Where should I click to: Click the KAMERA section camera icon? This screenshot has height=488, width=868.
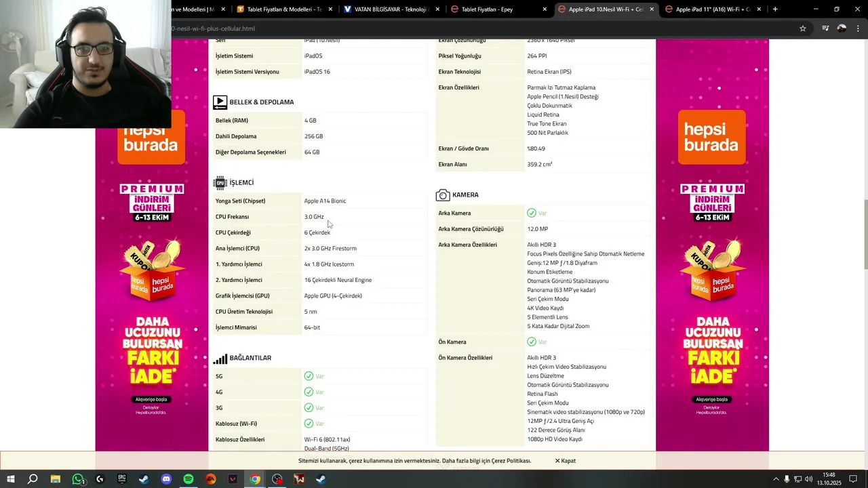tap(443, 195)
